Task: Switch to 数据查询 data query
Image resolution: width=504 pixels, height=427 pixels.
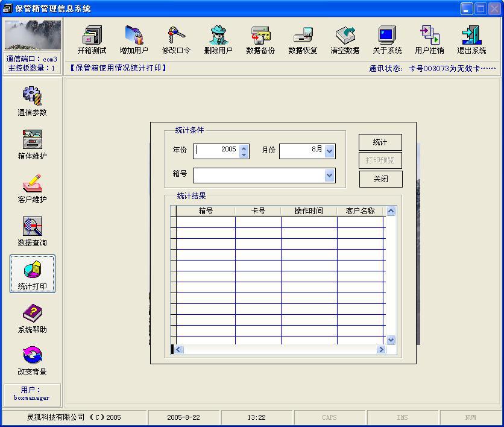Action: click(x=32, y=231)
